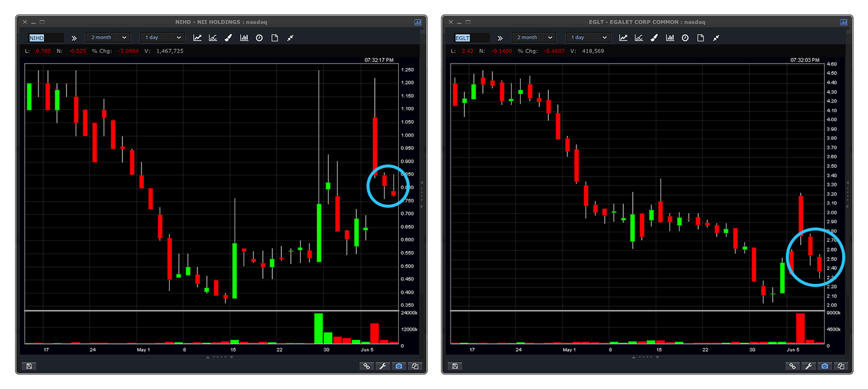Click the copy windows icon in NIHD window
868x389 pixels.
click(x=415, y=366)
